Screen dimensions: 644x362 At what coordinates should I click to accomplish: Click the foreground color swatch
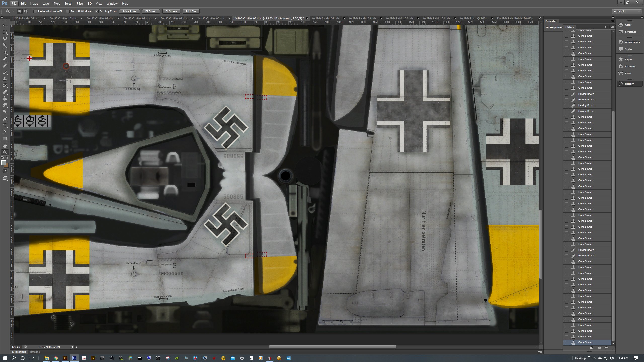click(4, 163)
